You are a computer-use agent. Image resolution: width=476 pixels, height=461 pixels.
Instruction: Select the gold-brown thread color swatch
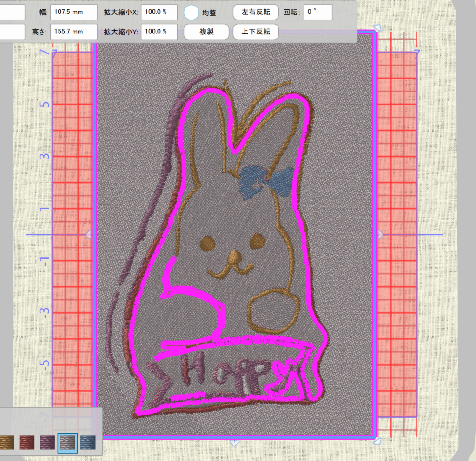click(x=7, y=442)
